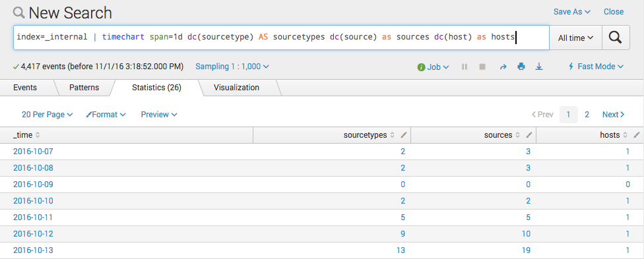Share the search job via arrow icon

(x=503, y=67)
